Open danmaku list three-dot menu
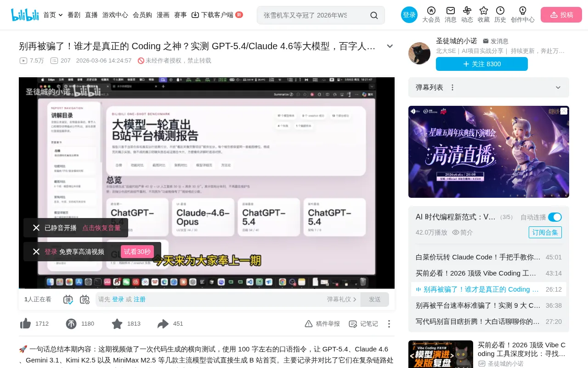The height and width of the screenshot is (368, 588). pos(452,87)
